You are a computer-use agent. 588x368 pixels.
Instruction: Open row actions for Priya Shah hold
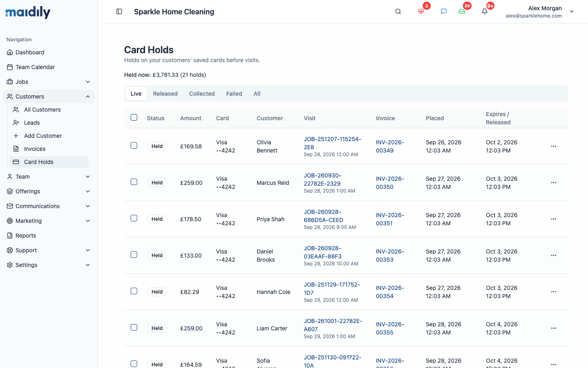coord(554,219)
